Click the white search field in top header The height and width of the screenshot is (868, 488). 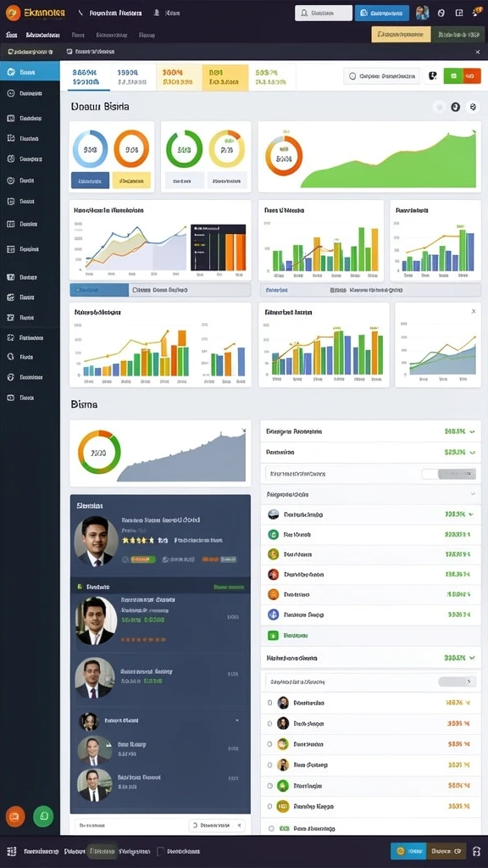click(x=324, y=13)
